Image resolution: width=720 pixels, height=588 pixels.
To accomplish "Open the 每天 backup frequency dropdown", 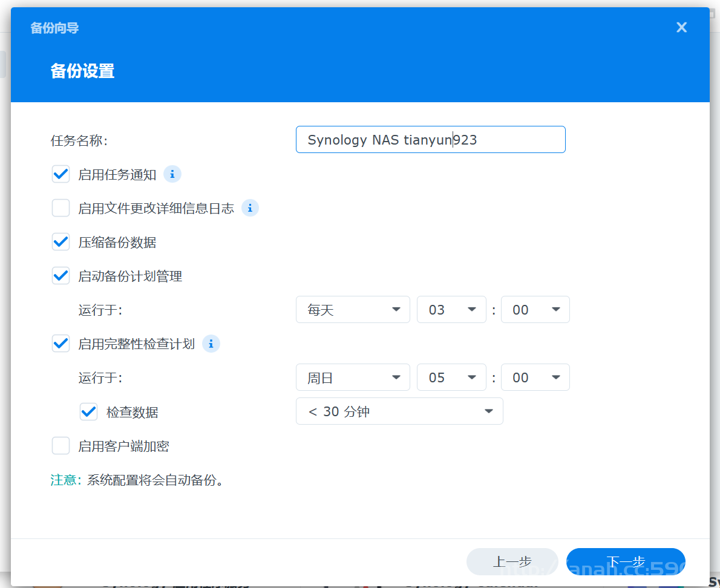I will pos(353,310).
